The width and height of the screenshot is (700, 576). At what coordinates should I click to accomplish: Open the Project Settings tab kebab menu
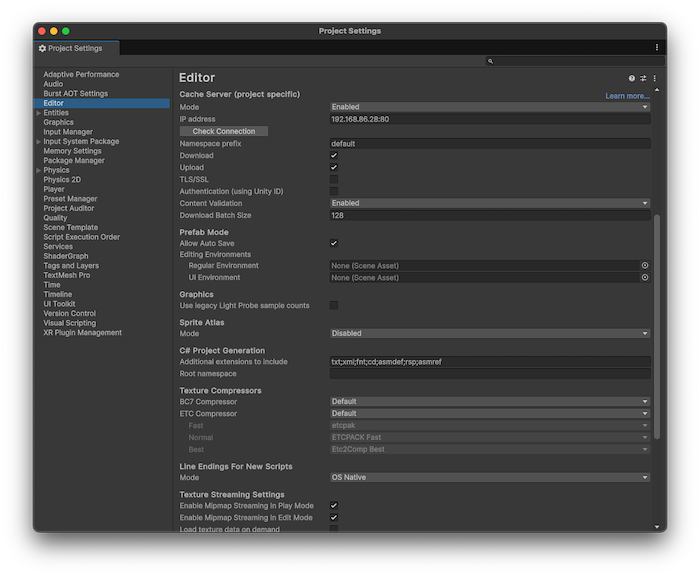pos(657,47)
